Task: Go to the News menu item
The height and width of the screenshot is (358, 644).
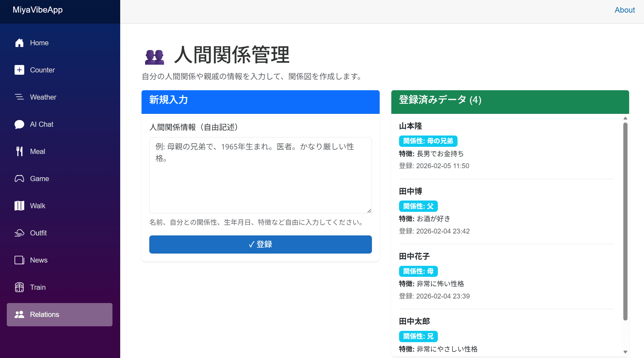Action: pos(38,260)
